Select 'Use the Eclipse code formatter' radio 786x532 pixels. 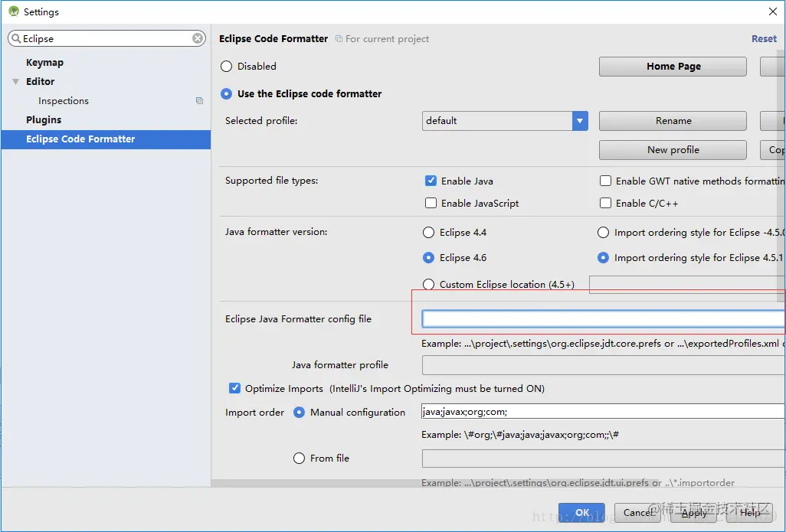[x=227, y=93]
